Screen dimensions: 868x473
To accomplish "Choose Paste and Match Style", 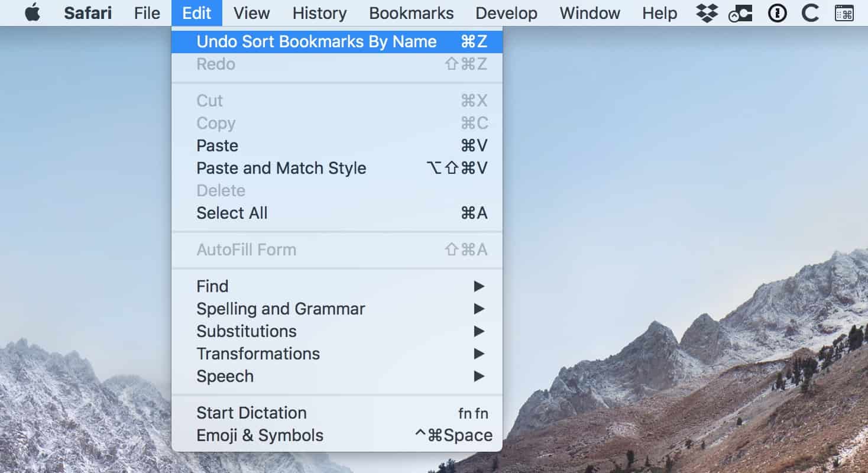I will (336, 168).
